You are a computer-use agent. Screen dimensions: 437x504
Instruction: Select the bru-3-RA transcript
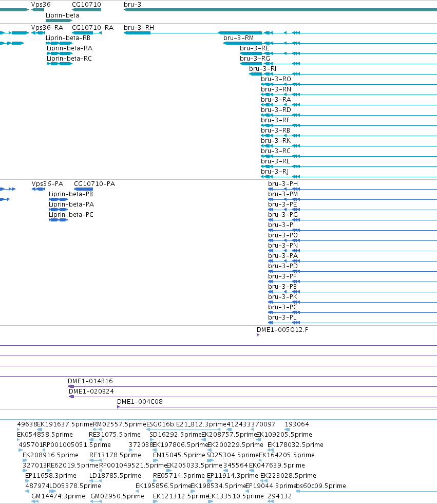[x=276, y=100]
